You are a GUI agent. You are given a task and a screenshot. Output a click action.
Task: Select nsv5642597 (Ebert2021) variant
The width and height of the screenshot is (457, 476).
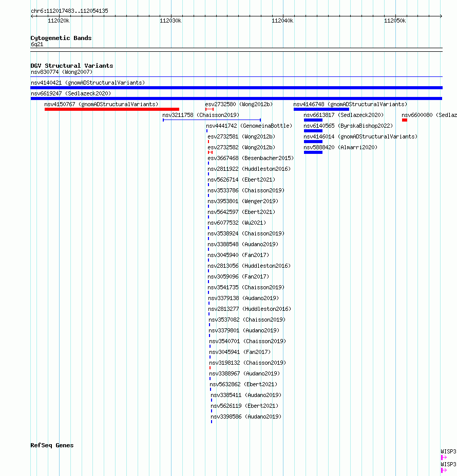(x=241, y=212)
